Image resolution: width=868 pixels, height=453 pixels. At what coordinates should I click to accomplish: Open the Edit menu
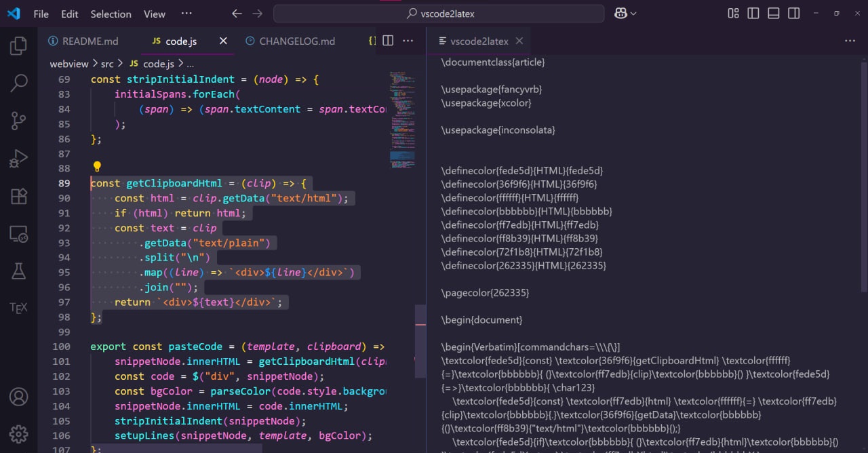pyautogui.click(x=69, y=14)
